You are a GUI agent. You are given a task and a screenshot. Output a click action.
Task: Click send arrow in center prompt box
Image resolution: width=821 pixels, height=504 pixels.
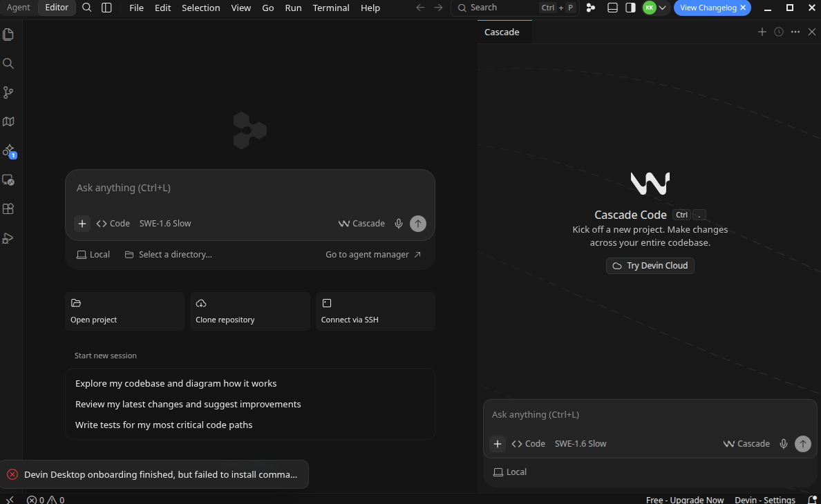(418, 224)
